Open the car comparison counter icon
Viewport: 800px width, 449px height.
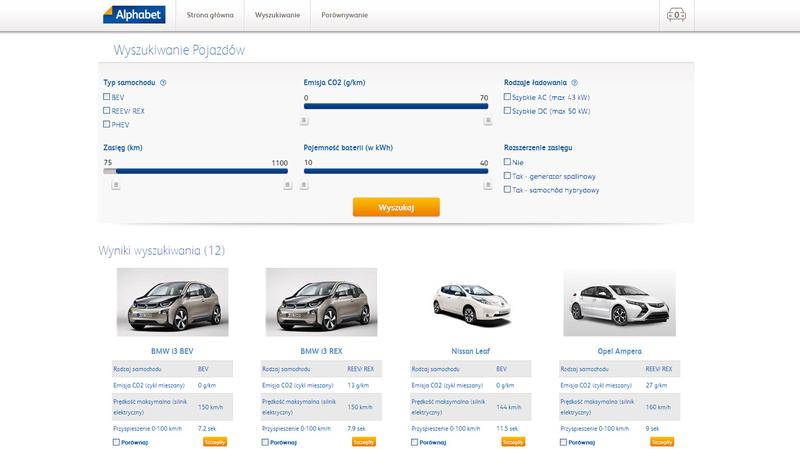tap(676, 15)
